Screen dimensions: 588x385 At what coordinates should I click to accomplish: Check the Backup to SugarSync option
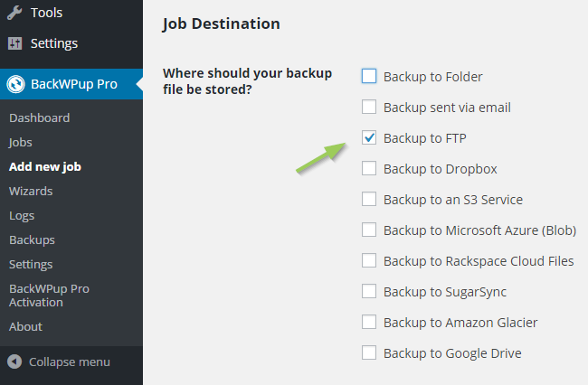pyautogui.click(x=369, y=291)
